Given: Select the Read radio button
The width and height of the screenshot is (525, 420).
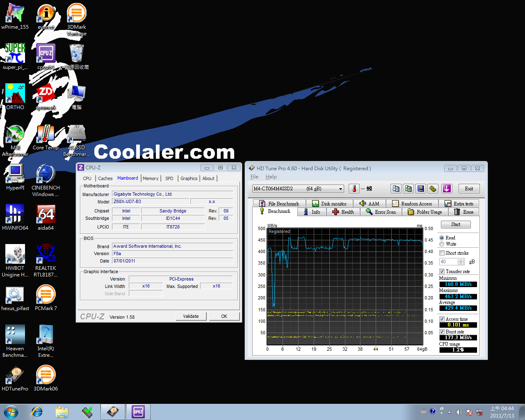Looking at the screenshot, I should click(442, 238).
